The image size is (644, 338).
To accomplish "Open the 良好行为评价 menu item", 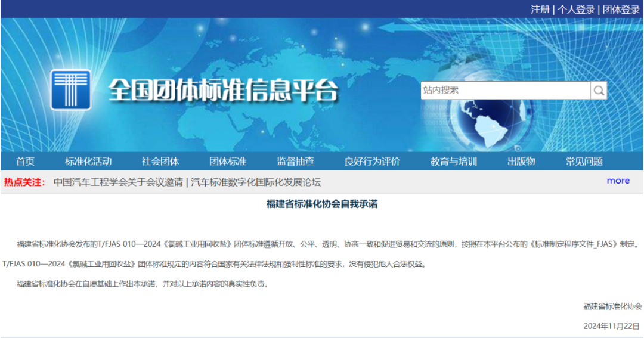I will pyautogui.click(x=372, y=162).
